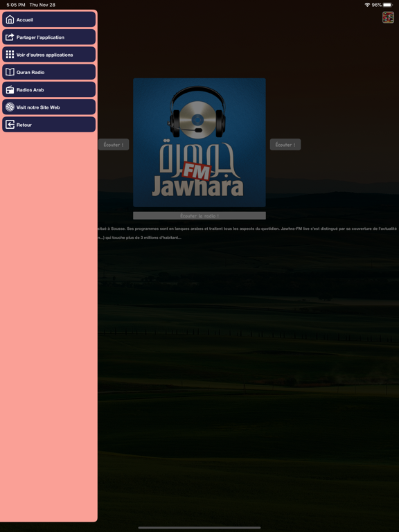
Task: Select the Retour menu item
Action: [x=49, y=125]
